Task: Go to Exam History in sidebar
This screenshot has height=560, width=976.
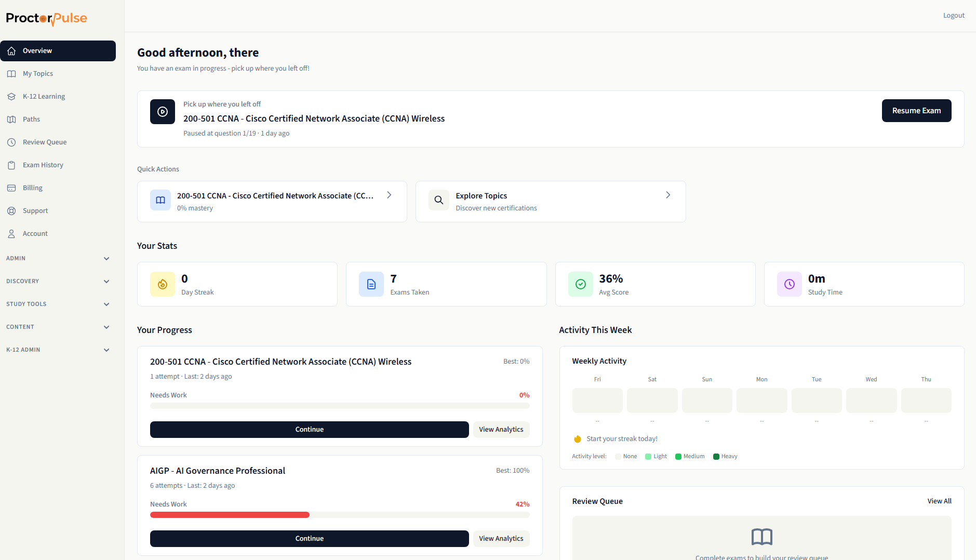Action: (x=43, y=165)
